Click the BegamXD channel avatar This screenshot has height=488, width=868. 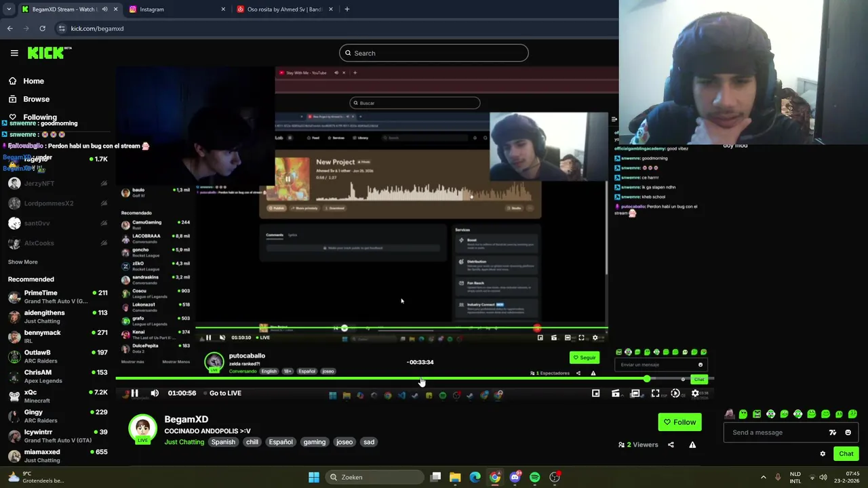pos(142,428)
